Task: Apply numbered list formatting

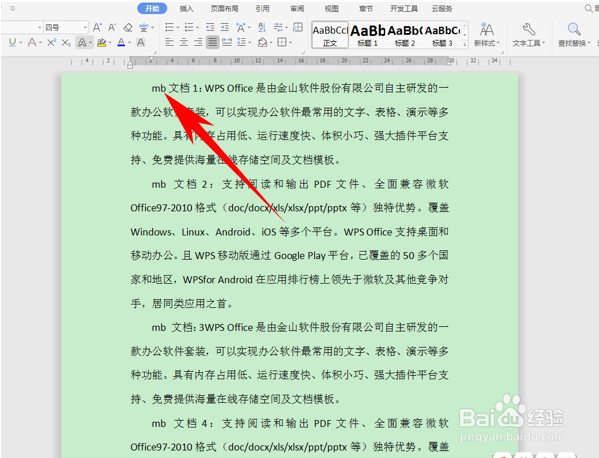Action: point(189,28)
